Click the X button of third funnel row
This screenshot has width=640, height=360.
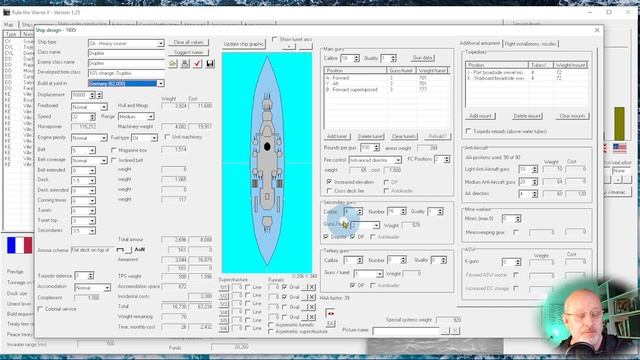pos(311,307)
